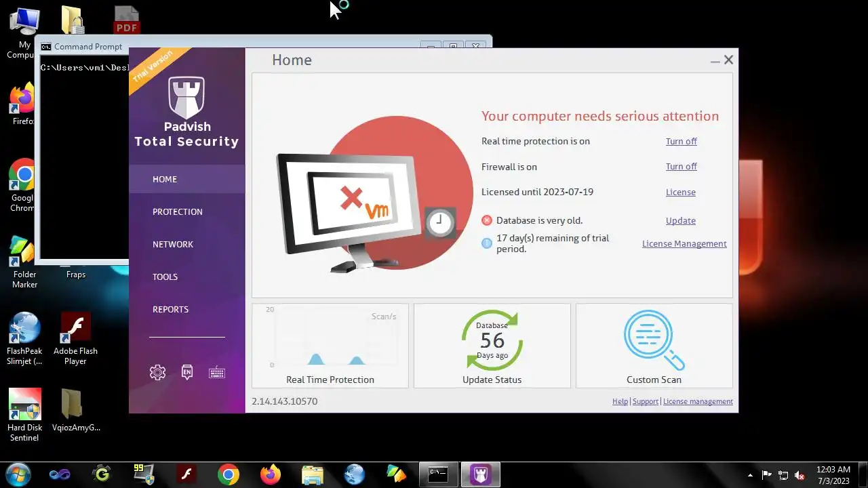Open FlashPeak Slimjet desktop shortcut
Viewport: 868px width, 488px height.
pyautogui.click(x=24, y=339)
